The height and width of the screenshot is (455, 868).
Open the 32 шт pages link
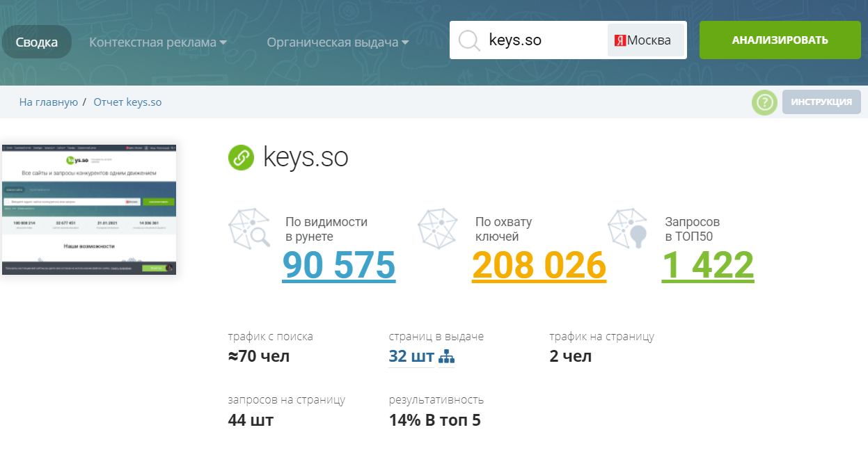coord(411,357)
